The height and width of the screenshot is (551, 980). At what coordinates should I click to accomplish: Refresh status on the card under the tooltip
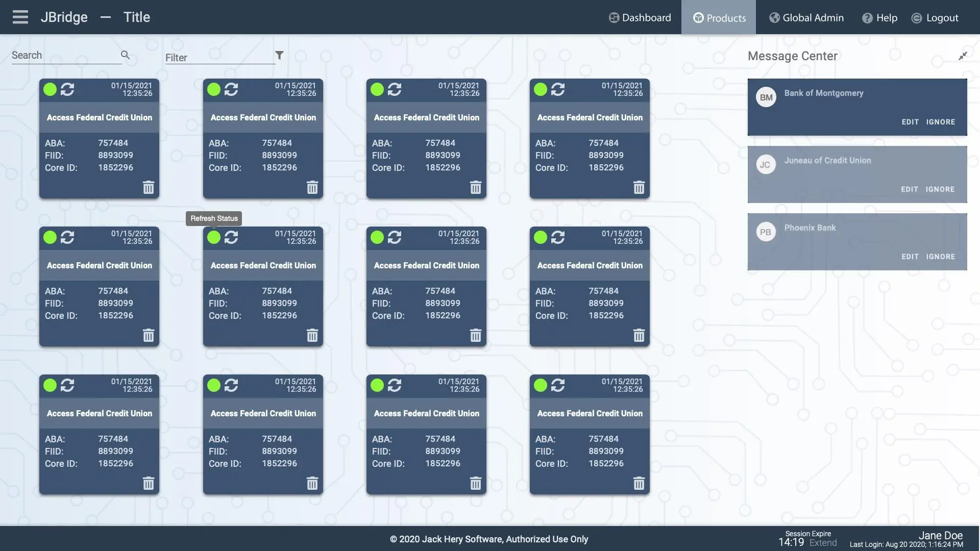point(231,237)
